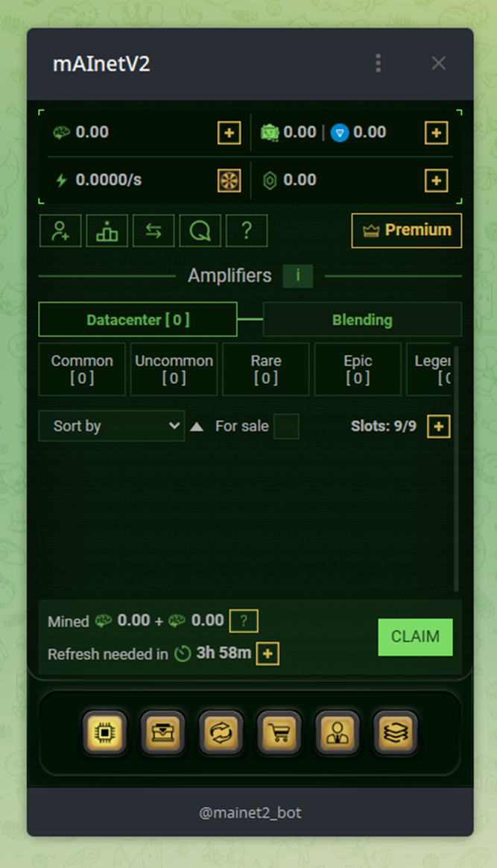Open the invite friend icon

click(60, 231)
